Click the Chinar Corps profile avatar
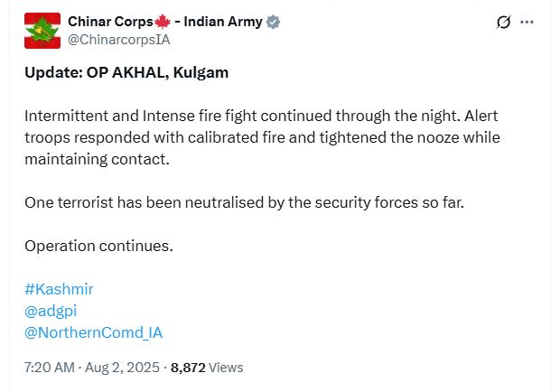Screen dimensions: 560x392 click(42, 31)
